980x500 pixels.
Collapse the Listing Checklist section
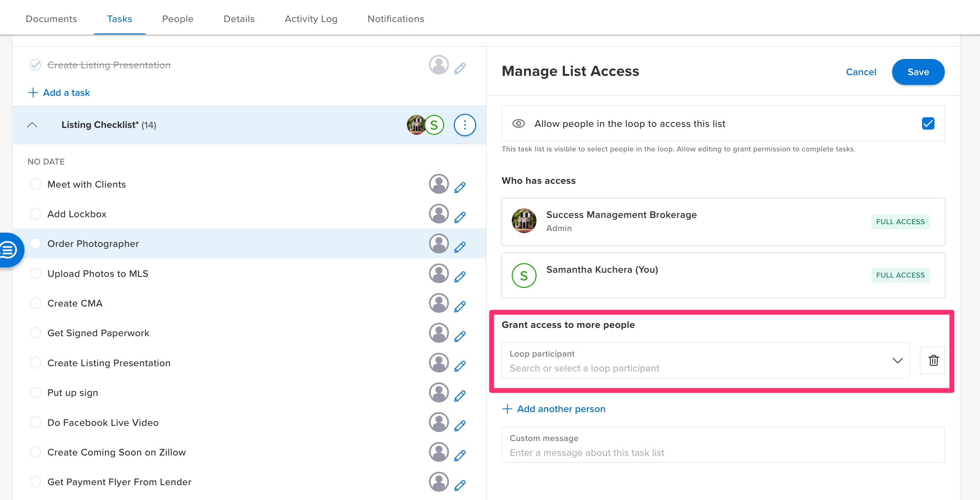click(32, 125)
